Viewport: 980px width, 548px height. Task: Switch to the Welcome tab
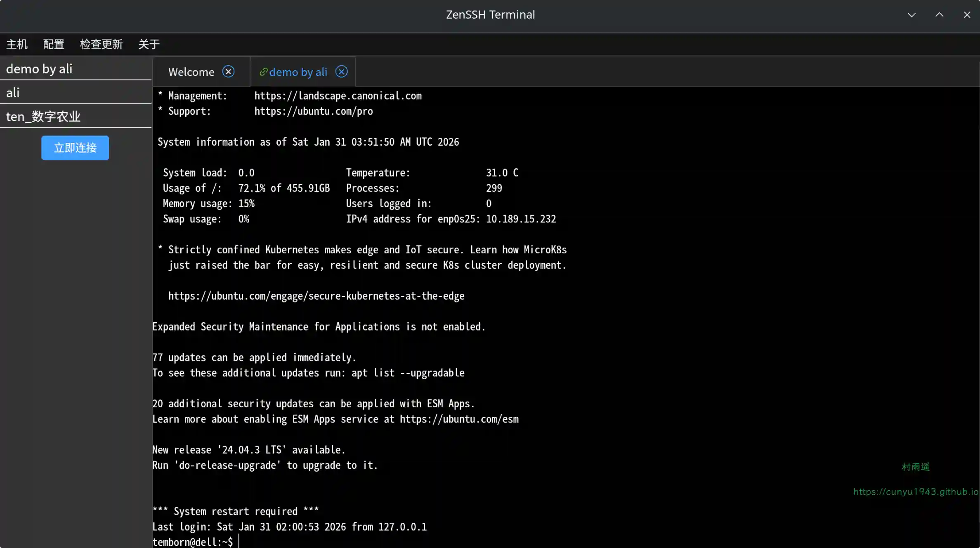(x=191, y=72)
